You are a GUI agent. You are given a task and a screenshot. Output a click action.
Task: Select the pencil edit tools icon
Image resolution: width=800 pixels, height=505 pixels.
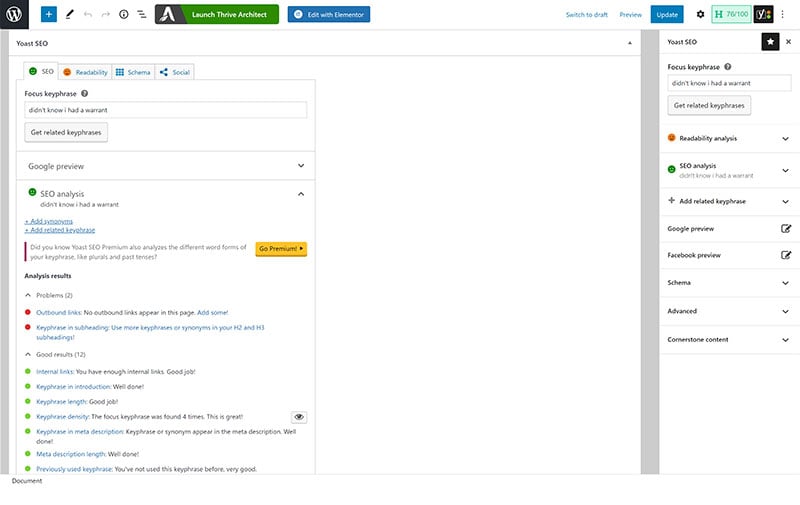click(69, 14)
